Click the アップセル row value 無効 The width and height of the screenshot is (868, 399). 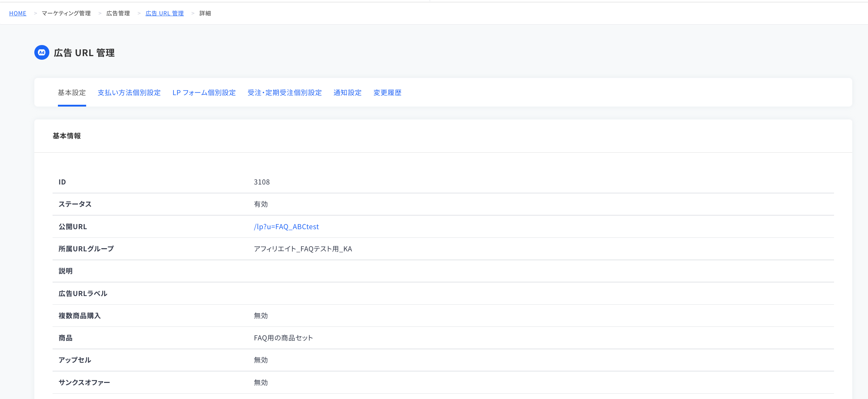click(261, 360)
